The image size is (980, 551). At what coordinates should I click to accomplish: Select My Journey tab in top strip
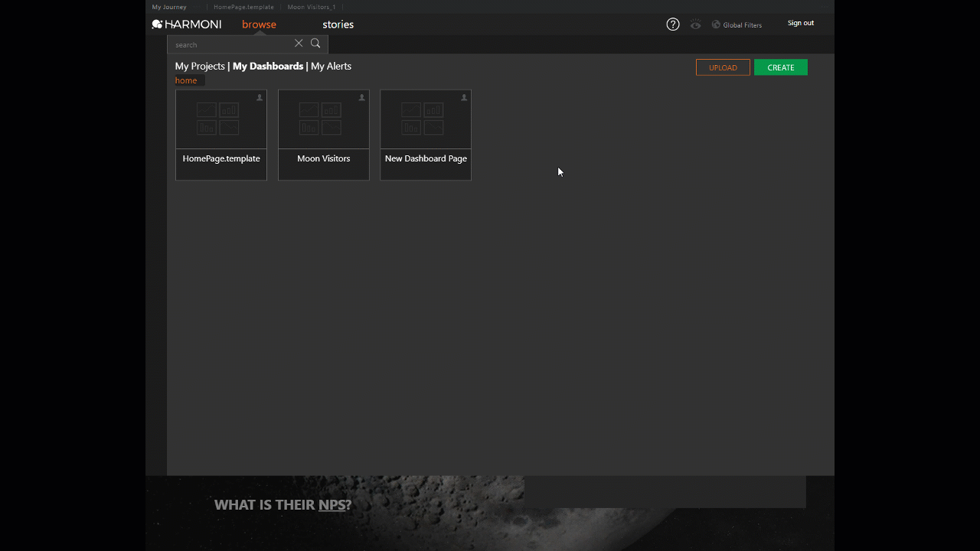point(169,7)
